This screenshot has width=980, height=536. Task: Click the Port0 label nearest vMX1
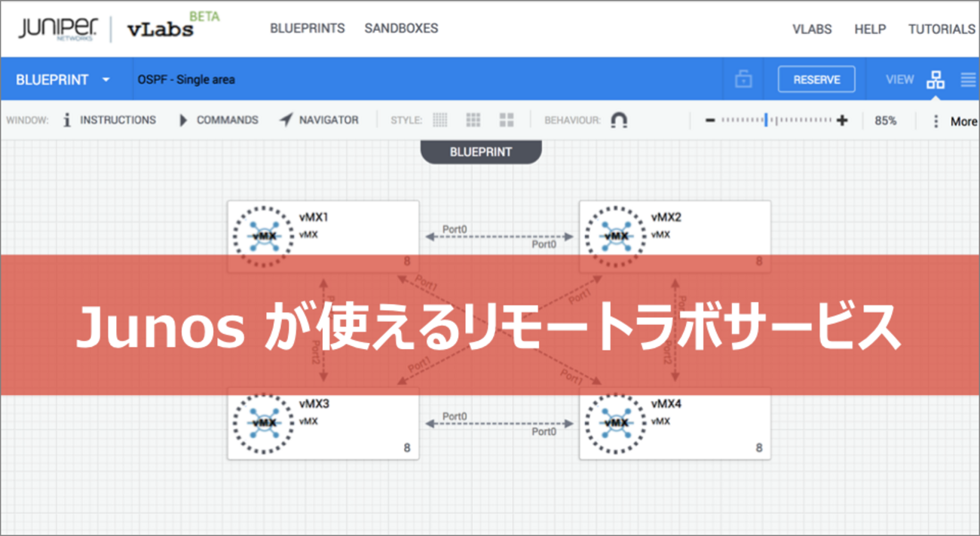click(x=455, y=229)
